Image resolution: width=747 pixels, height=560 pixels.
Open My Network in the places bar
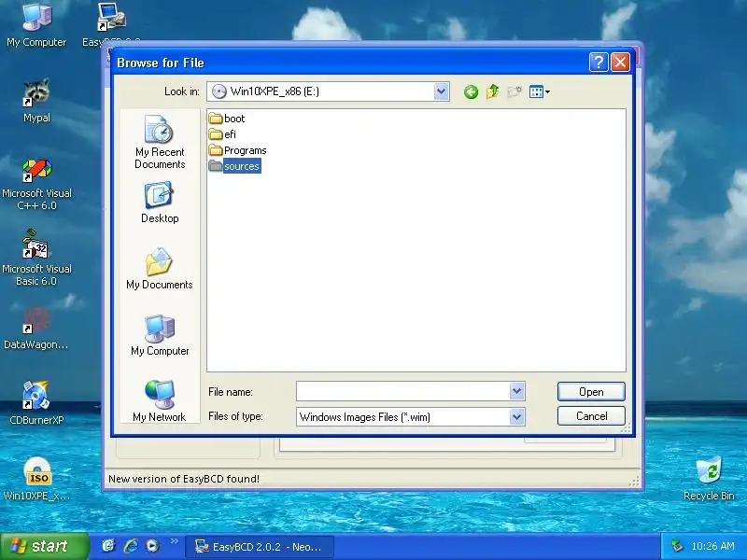click(x=160, y=401)
